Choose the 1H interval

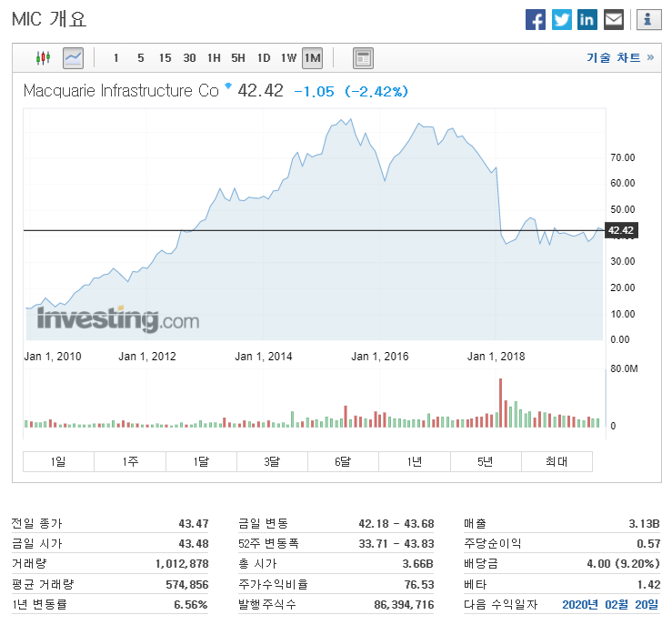(214, 58)
